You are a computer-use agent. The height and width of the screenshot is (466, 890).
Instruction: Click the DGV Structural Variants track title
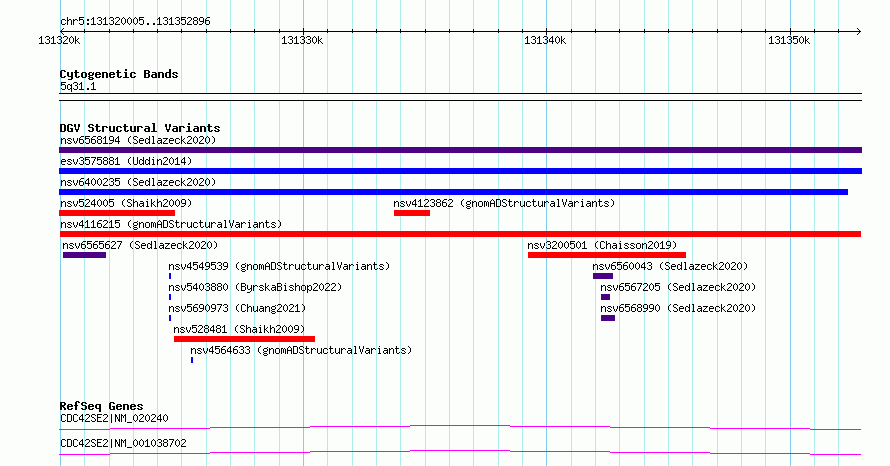pos(140,128)
